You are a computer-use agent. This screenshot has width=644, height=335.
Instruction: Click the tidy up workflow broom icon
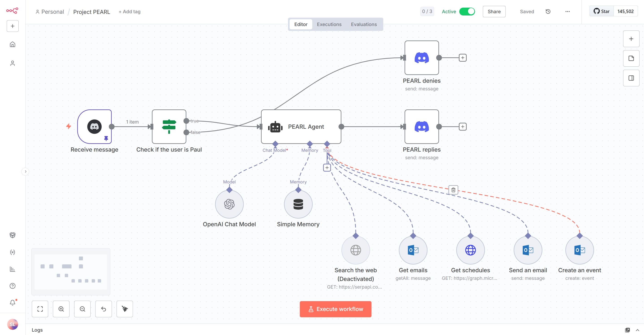click(124, 309)
